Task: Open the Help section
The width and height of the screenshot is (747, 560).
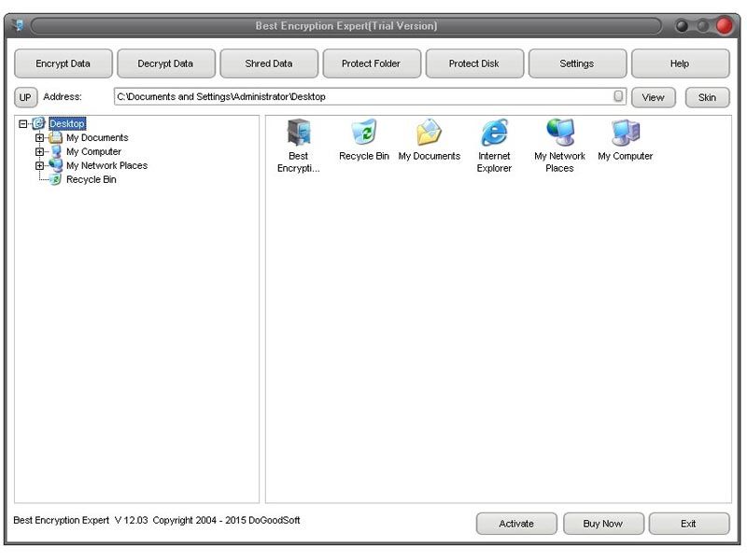Action: [680, 63]
